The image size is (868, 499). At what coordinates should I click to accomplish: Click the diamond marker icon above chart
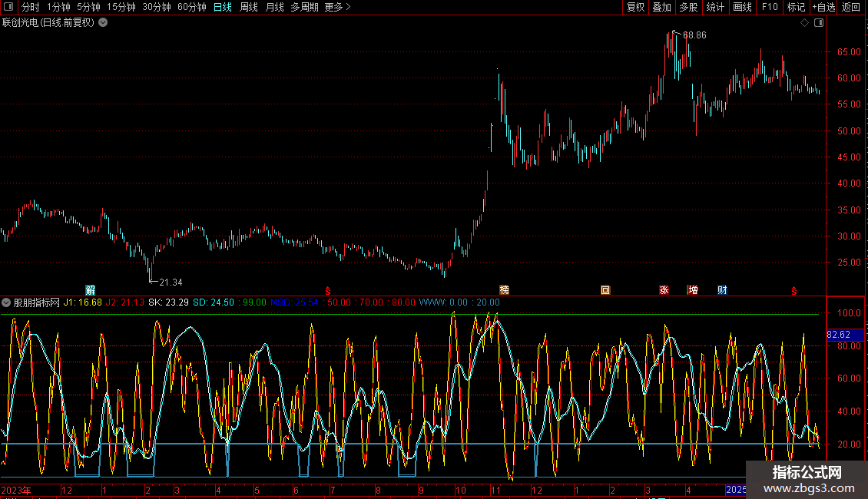pyautogui.click(x=804, y=23)
